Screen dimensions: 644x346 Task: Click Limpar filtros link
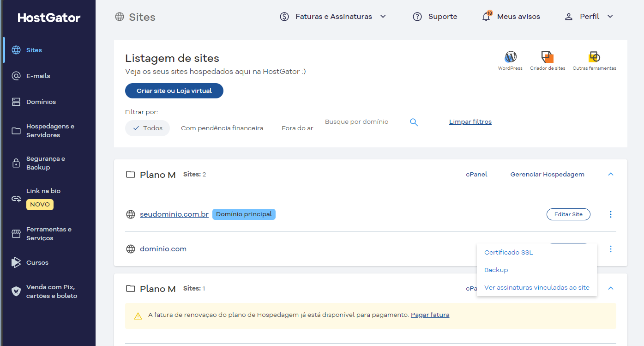point(470,122)
